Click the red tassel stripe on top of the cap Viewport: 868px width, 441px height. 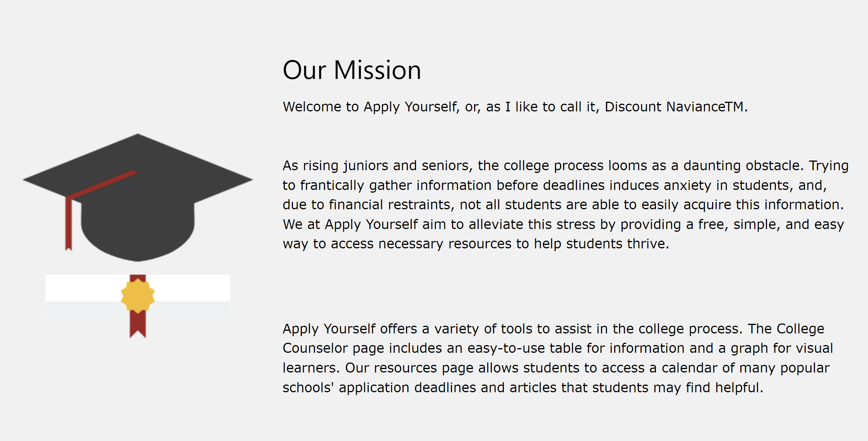click(103, 184)
